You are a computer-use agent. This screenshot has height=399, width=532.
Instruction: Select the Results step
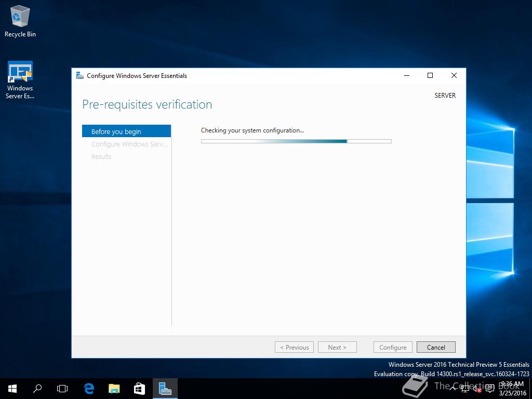[101, 156]
